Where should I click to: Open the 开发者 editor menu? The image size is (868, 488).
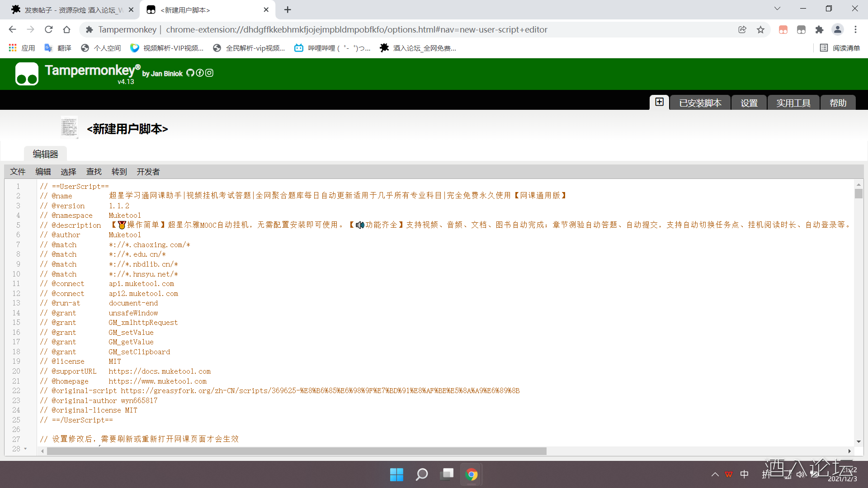(148, 172)
